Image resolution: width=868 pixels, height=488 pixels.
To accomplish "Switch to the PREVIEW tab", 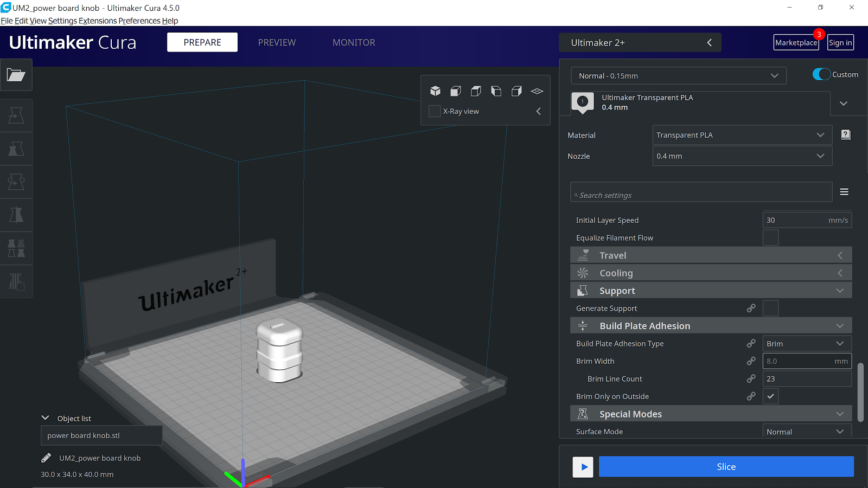I will click(x=277, y=42).
